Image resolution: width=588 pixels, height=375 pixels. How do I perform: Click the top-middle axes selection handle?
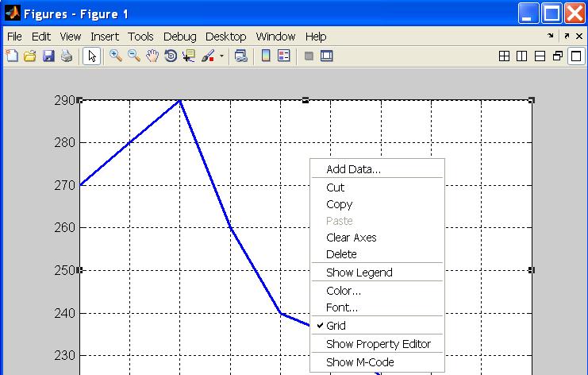click(306, 100)
